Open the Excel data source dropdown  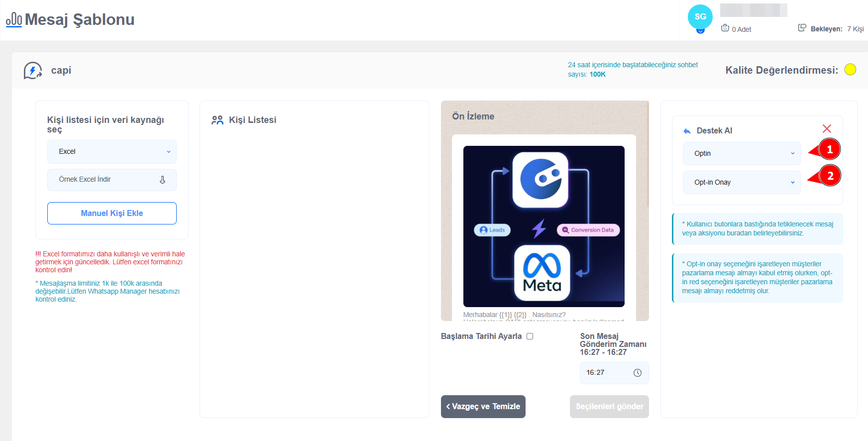(x=112, y=152)
